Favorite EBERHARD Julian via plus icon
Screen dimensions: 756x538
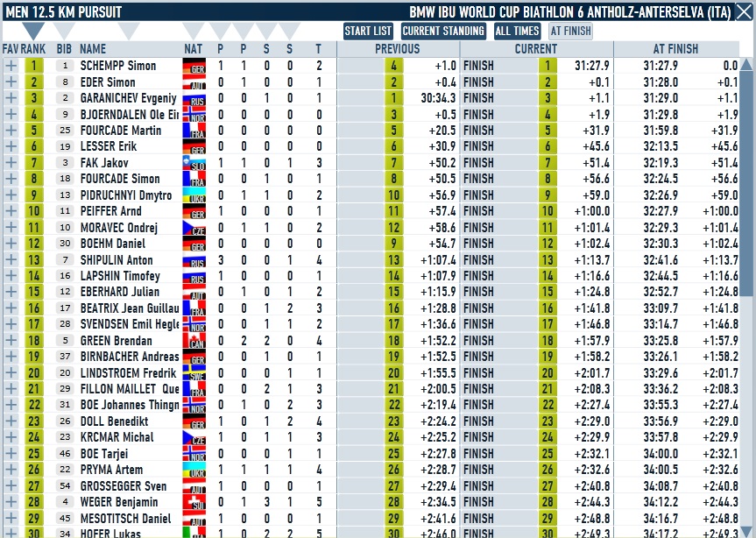tap(11, 292)
